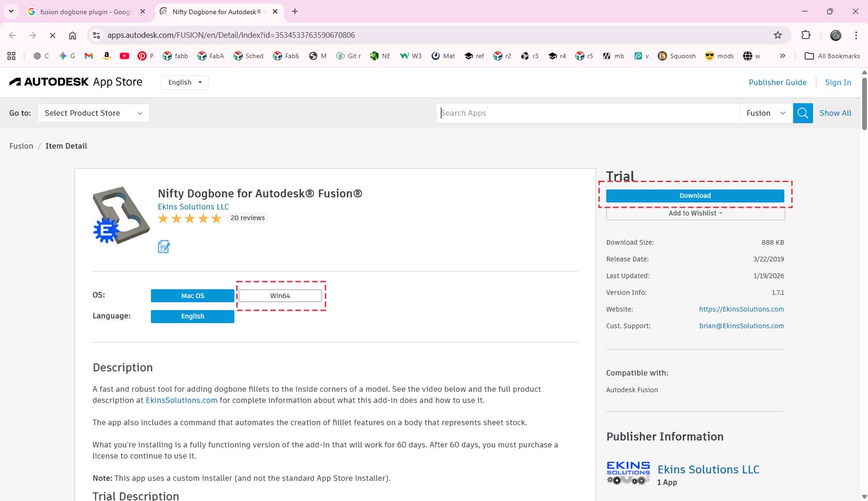Screen dimensions: 868x501
Task: Click the document notes icon under ratings
Action: (164, 247)
